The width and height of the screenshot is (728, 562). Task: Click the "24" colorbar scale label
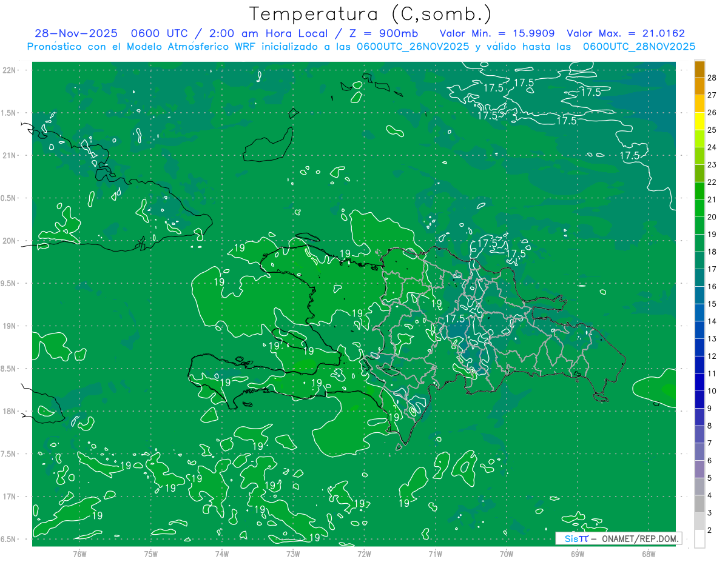point(712,147)
